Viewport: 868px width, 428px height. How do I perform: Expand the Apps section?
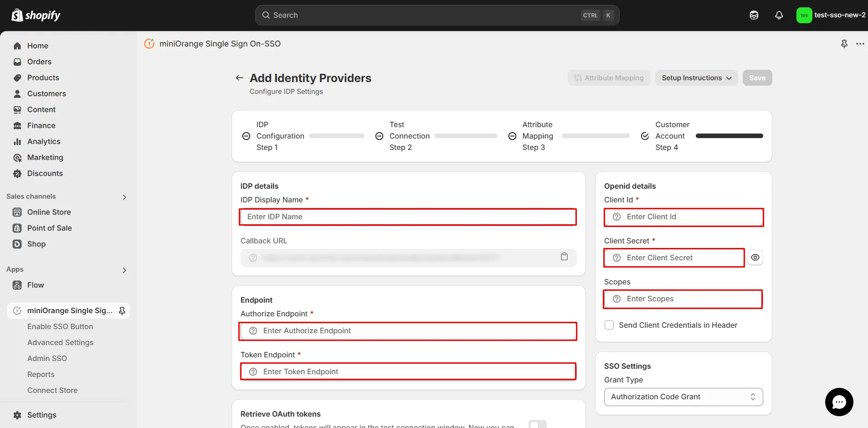point(124,270)
